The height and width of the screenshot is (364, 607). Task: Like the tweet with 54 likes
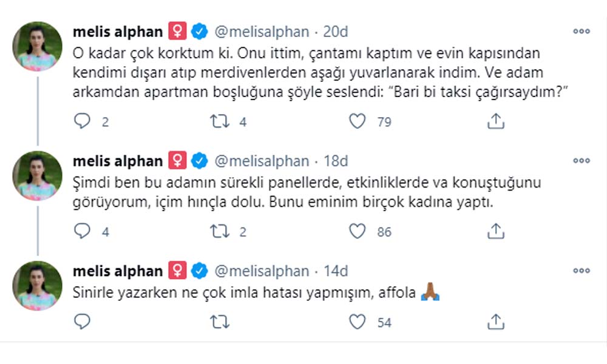(x=358, y=322)
